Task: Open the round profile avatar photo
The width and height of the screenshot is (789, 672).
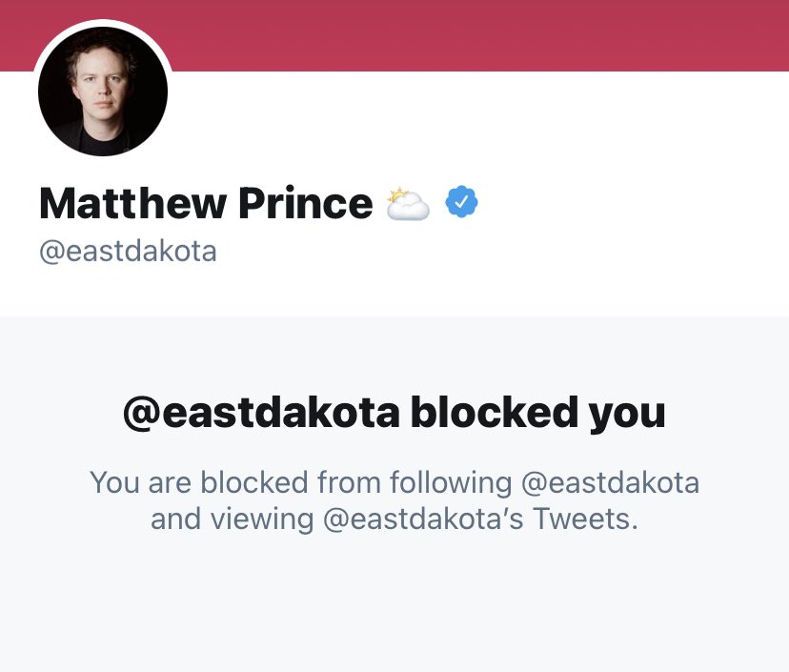Action: 103,92
